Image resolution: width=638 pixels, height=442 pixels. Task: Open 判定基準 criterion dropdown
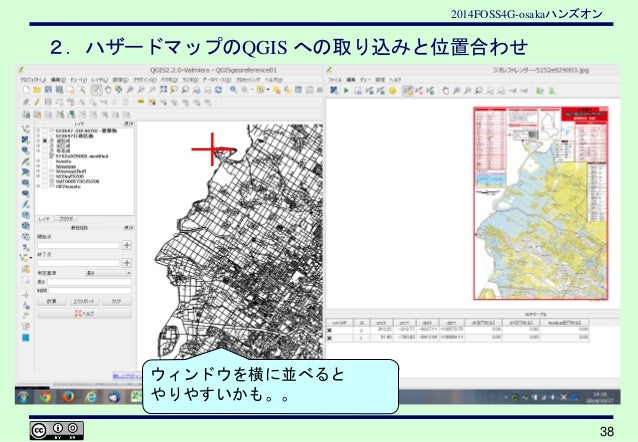point(108,273)
